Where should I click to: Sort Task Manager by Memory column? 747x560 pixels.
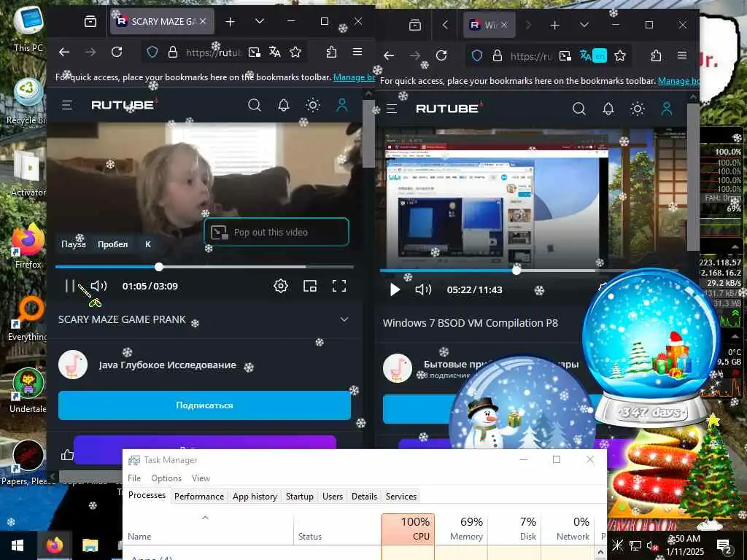[462, 529]
